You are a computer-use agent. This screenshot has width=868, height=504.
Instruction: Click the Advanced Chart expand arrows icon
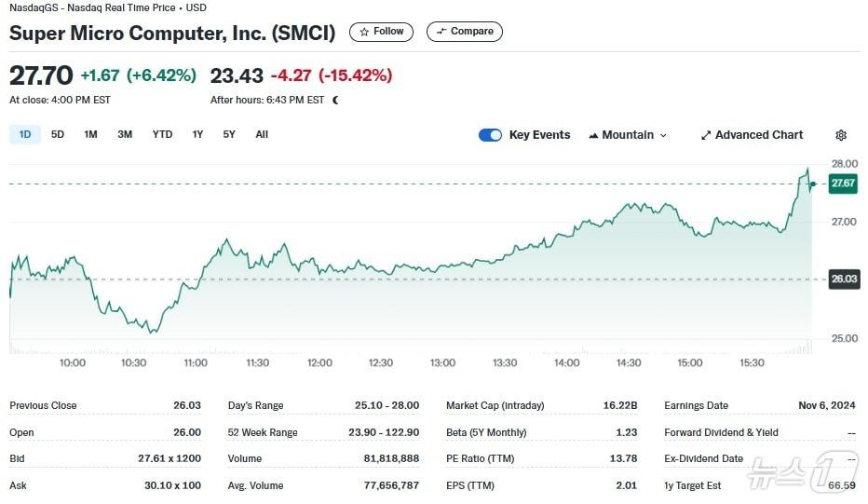[706, 135]
